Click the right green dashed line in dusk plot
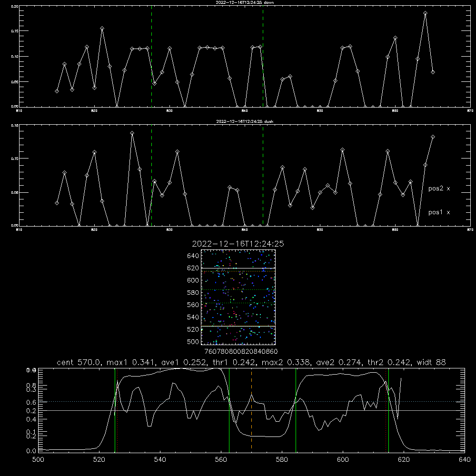 tap(263, 176)
